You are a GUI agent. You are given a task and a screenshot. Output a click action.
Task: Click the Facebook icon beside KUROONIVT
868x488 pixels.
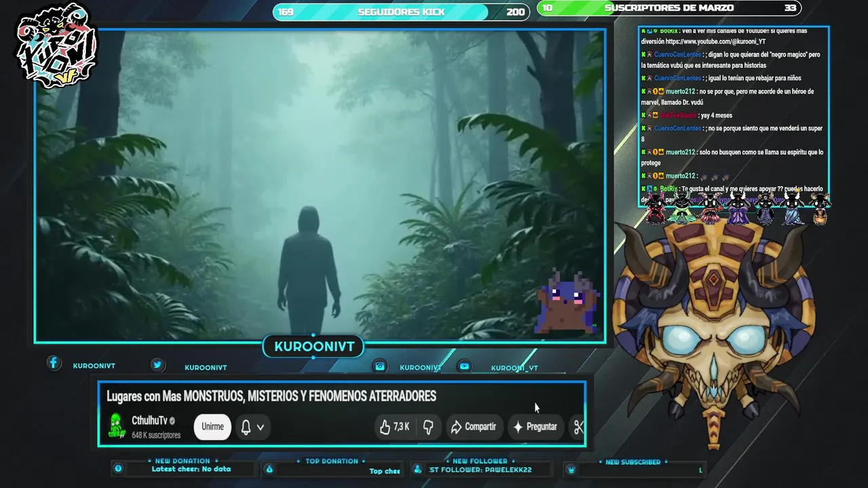pyautogui.click(x=54, y=363)
